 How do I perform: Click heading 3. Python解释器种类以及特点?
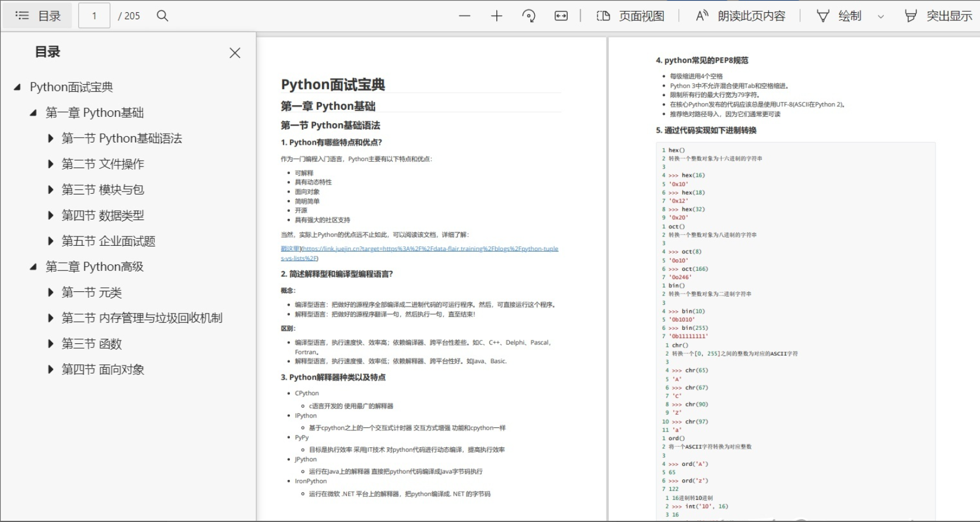333,377
